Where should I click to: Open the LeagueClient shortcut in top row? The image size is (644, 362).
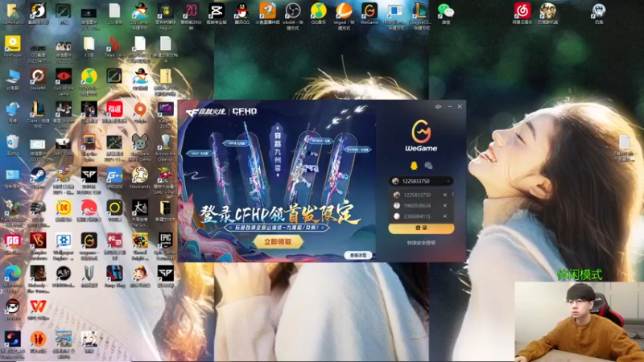420,15
